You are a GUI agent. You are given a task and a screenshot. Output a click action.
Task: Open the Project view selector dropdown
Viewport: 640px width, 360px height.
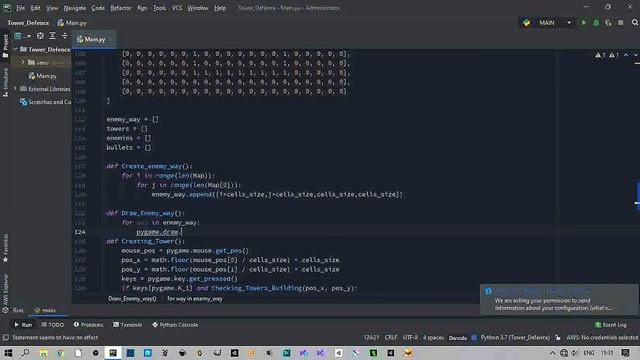click(22, 36)
